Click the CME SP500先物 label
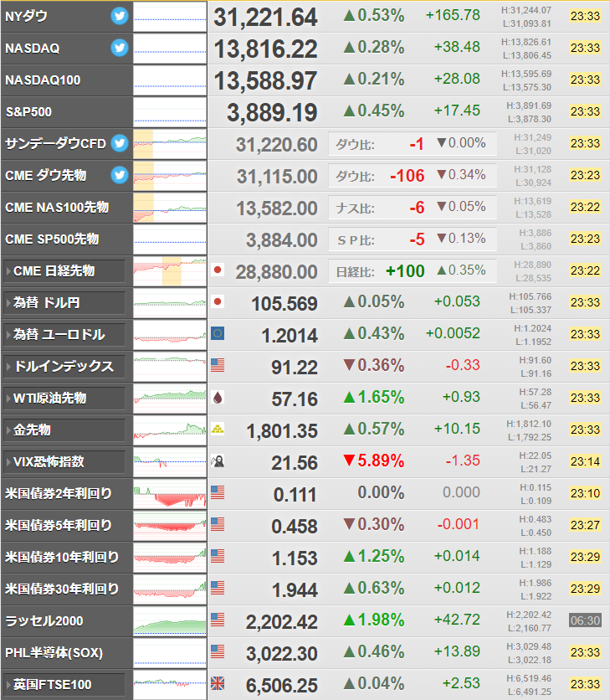Viewport: 610px width, 700px height. (52, 239)
